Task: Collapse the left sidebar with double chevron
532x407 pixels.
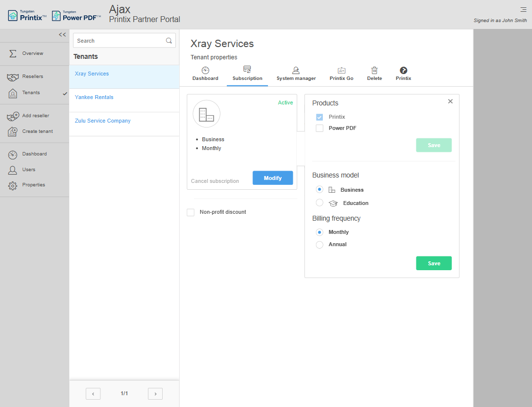Action: [x=62, y=35]
